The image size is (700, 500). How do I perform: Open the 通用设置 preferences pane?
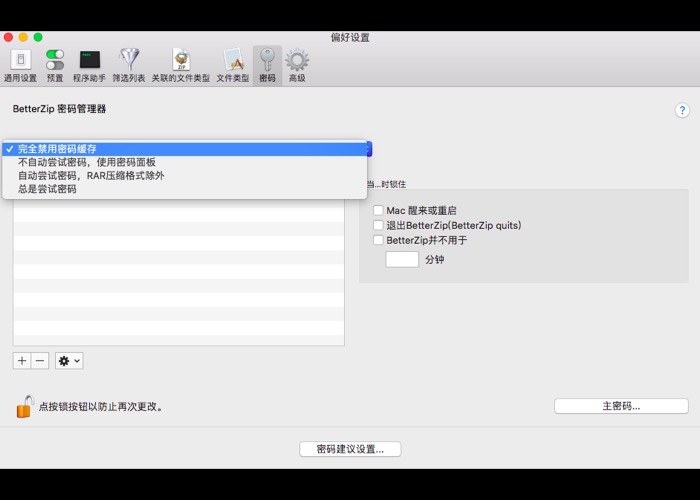tap(20, 64)
